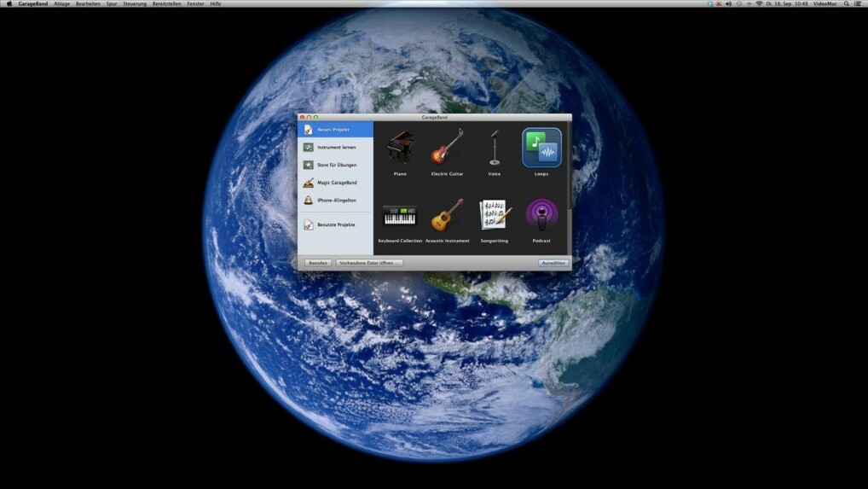The height and width of the screenshot is (489, 868).
Task: Select iPhone-Klingelton in the sidebar
Action: pos(336,200)
